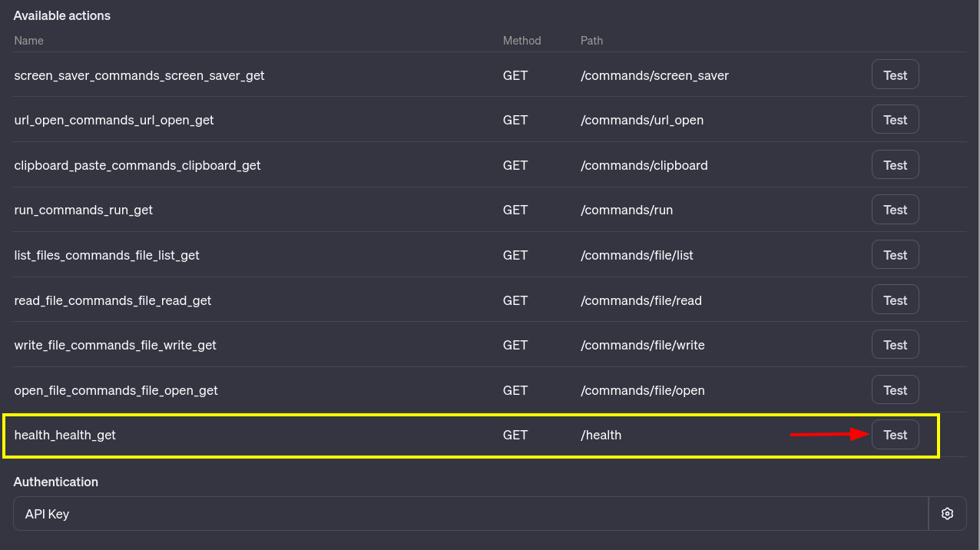Image resolution: width=980 pixels, height=550 pixels.
Task: Click the Authentication section heading
Action: [55, 482]
